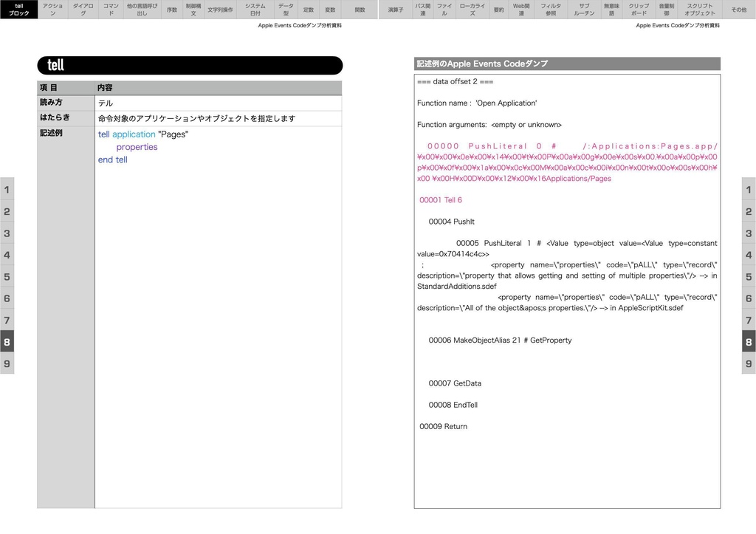The height and width of the screenshot is (534, 756).
Task: Jump to page 1 using left sidebar
Action: 7,190
